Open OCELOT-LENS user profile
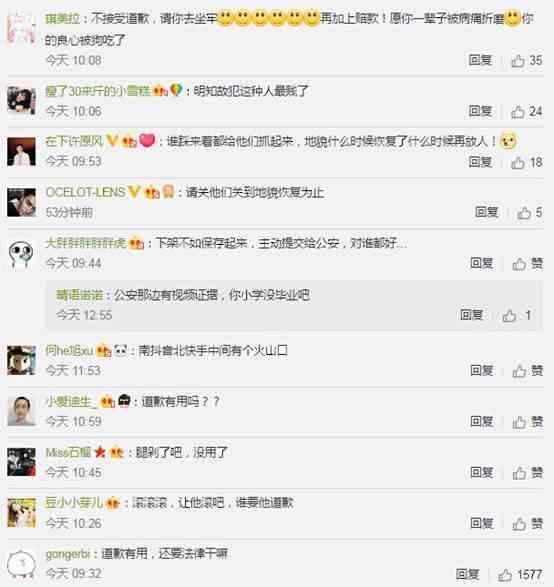The width and height of the screenshot is (554, 587). [x=85, y=192]
